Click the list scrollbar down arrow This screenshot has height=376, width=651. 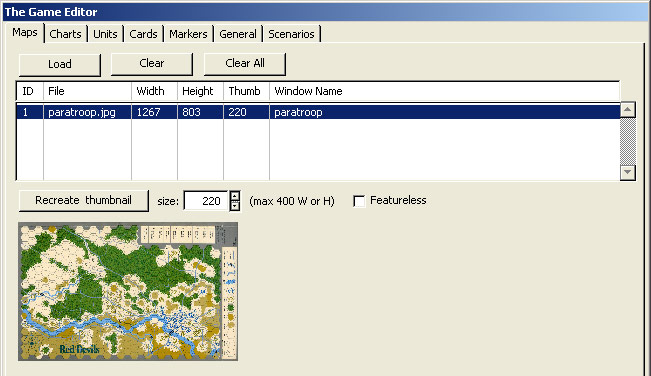[x=627, y=172]
